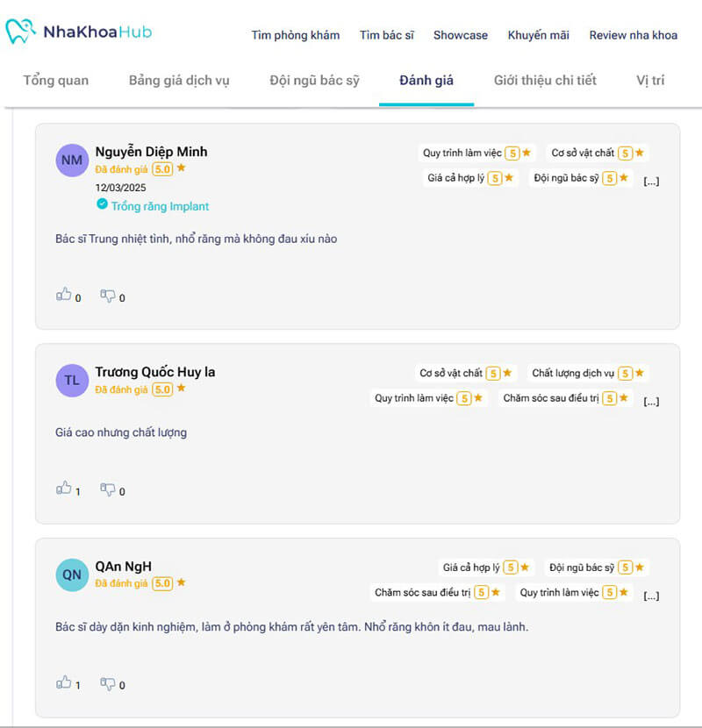This screenshot has height=728, width=702.
Task: Open the Khuyến mãi menu item
Action: (538, 35)
